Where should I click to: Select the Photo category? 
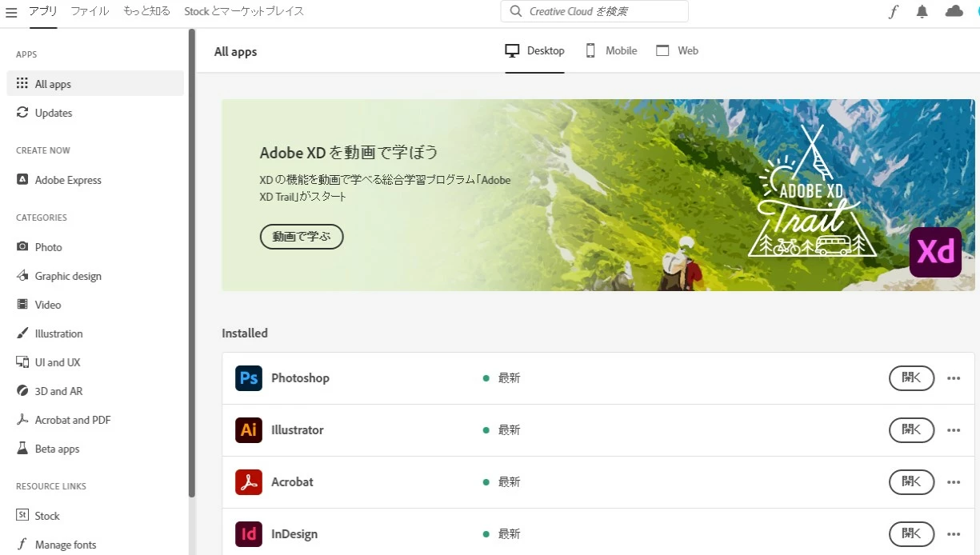[x=95, y=247]
